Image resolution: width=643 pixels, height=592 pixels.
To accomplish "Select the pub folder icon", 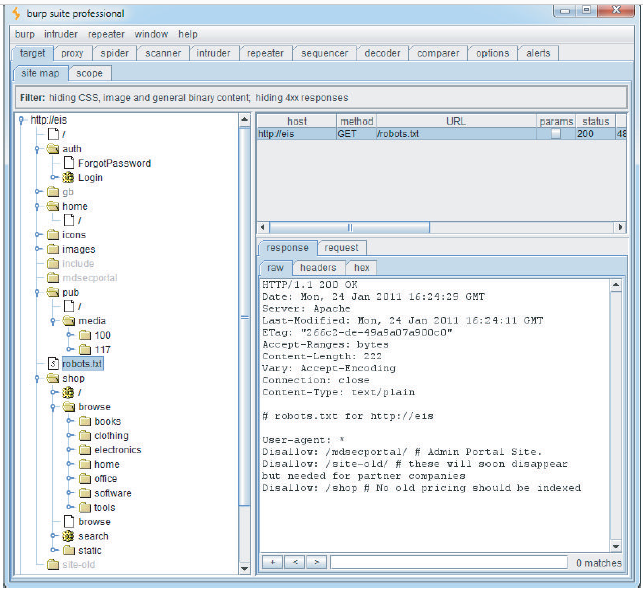I will (53, 292).
